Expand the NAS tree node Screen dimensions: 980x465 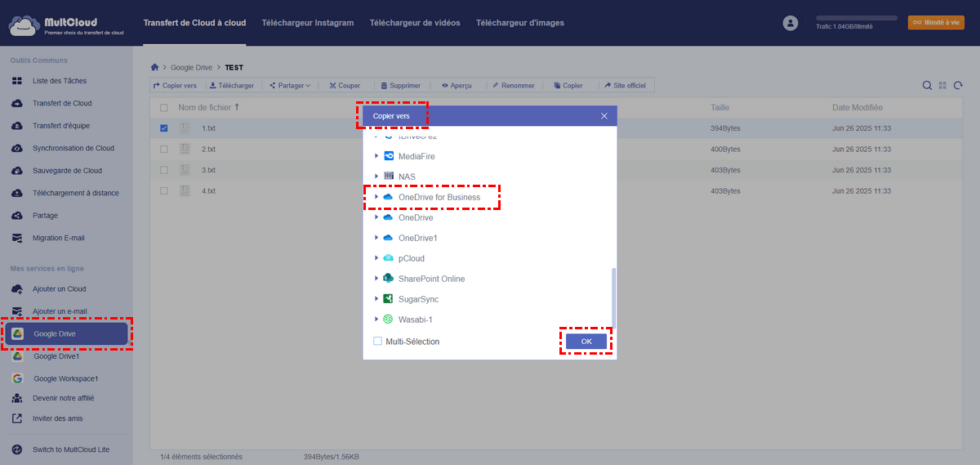click(376, 177)
